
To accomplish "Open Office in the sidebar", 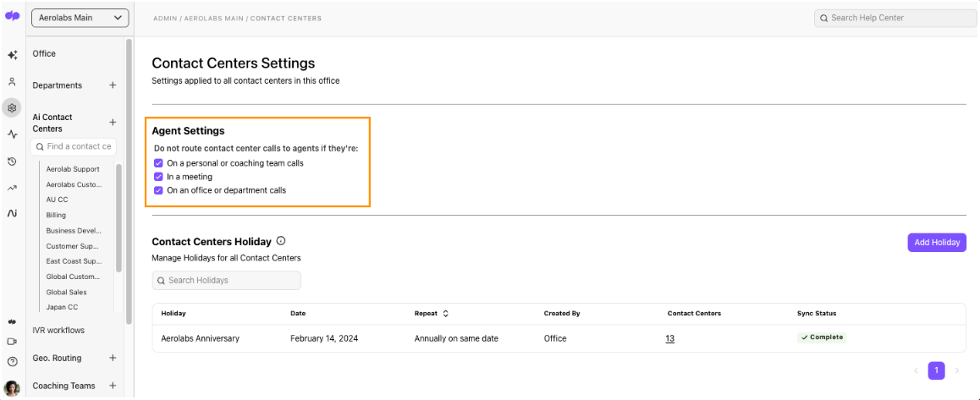I will 44,54.
